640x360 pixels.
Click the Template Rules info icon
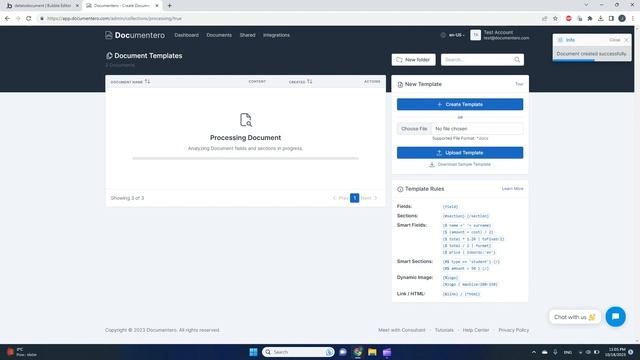(400, 189)
